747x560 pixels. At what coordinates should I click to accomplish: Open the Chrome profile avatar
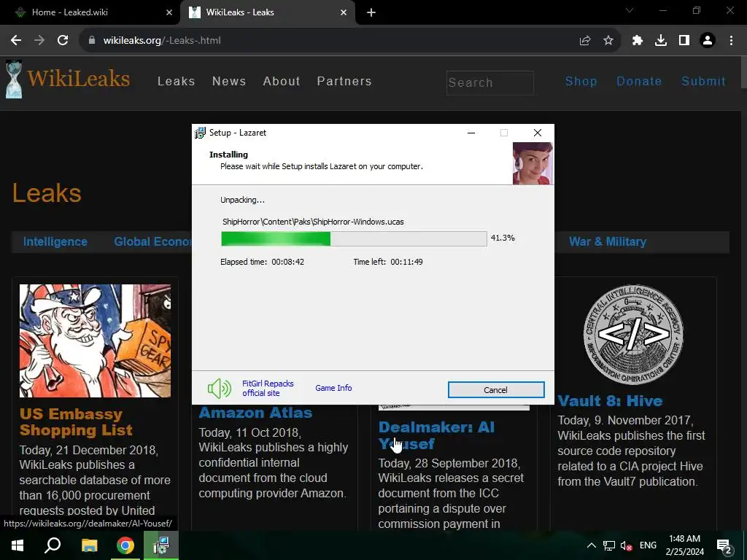click(708, 41)
